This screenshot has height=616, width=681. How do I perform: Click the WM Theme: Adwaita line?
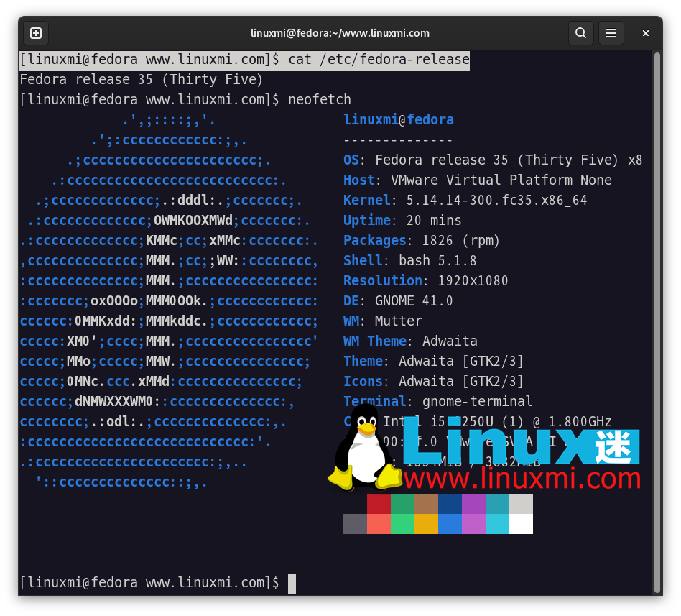(410, 341)
